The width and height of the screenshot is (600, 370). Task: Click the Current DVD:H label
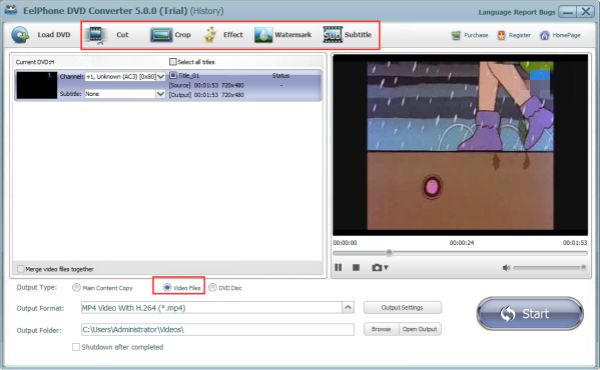[35, 62]
